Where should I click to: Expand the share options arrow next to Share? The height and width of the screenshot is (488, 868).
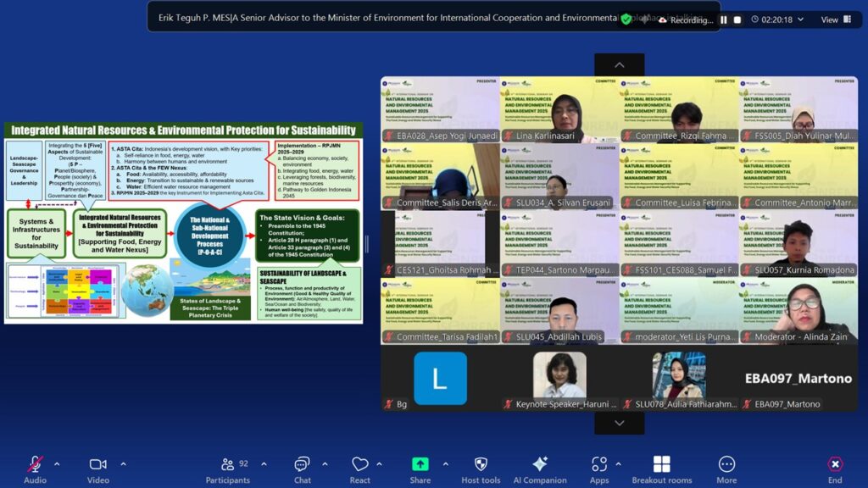coord(445,463)
